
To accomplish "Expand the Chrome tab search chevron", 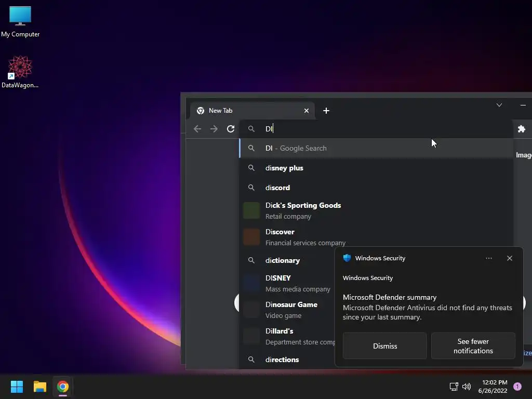I will (x=499, y=105).
